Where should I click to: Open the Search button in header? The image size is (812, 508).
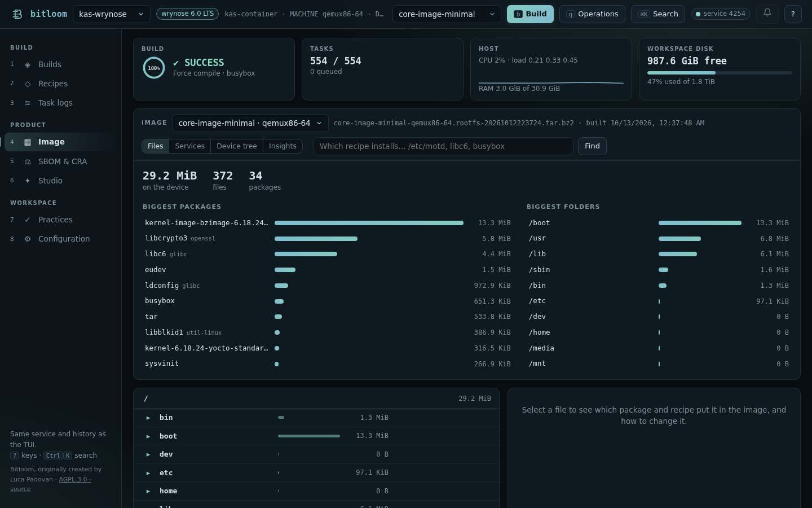coord(658,14)
